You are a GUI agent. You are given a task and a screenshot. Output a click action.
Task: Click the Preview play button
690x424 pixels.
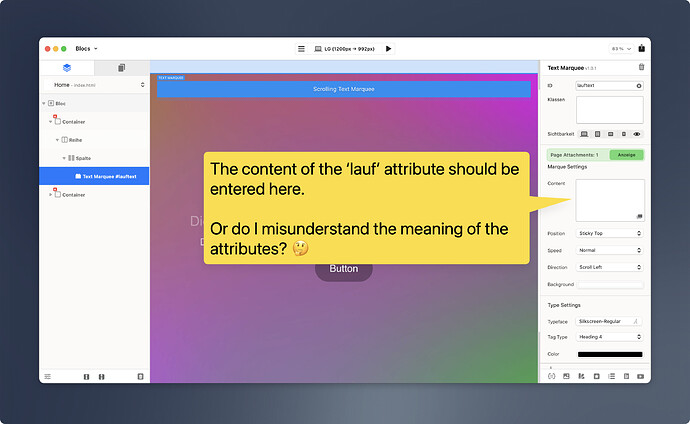coord(388,48)
